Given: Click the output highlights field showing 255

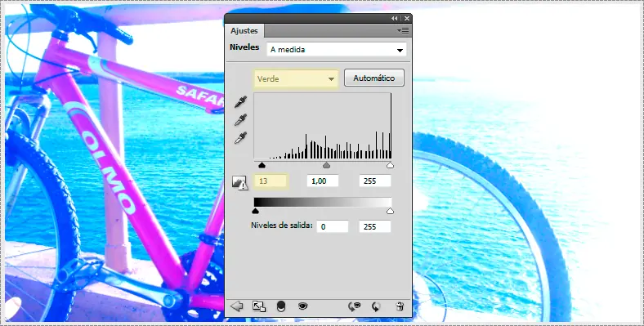Looking at the screenshot, I should 375,226.
